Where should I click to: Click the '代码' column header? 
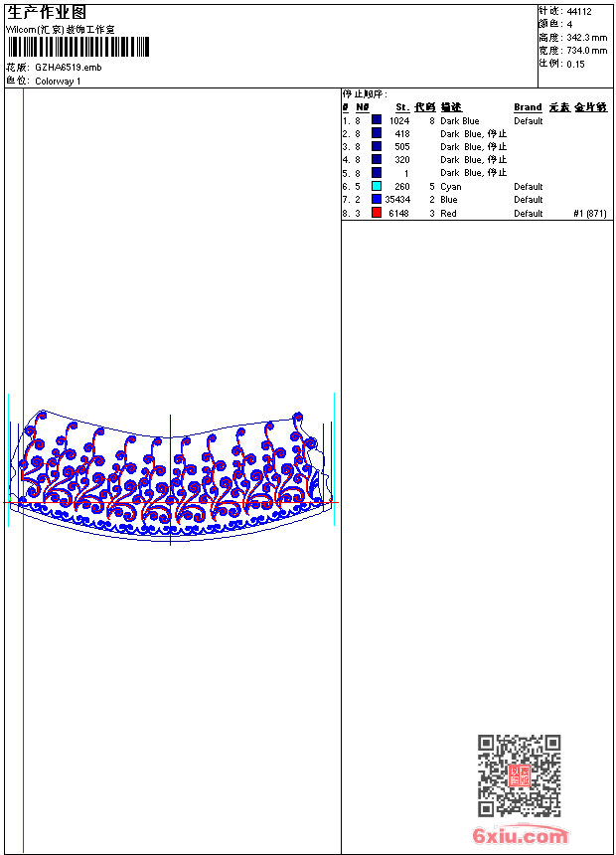tap(425, 107)
